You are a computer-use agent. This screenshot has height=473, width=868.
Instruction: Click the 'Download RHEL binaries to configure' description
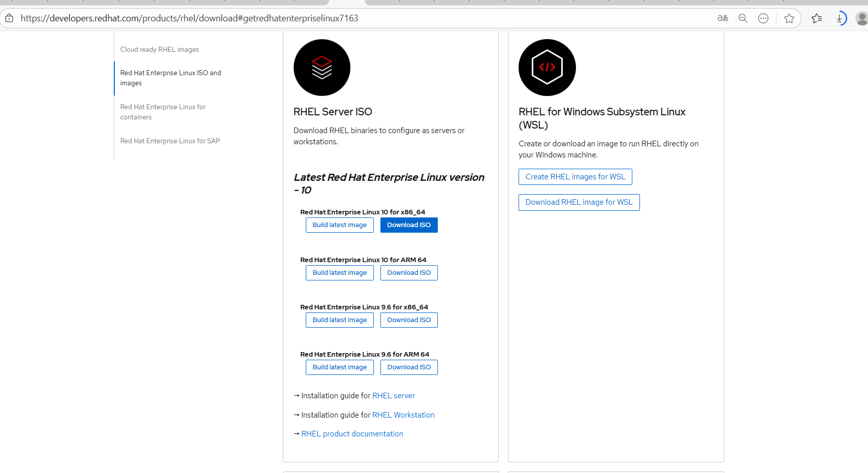click(x=379, y=136)
